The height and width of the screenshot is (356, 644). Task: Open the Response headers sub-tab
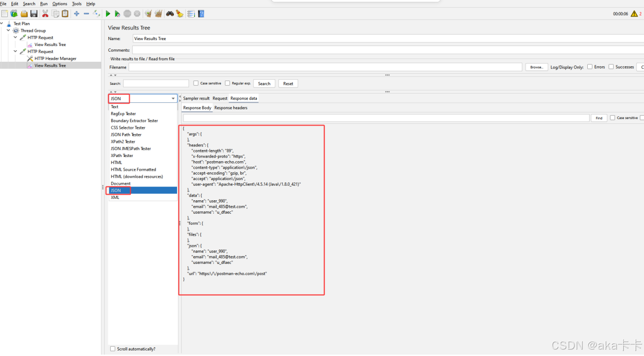pos(231,108)
